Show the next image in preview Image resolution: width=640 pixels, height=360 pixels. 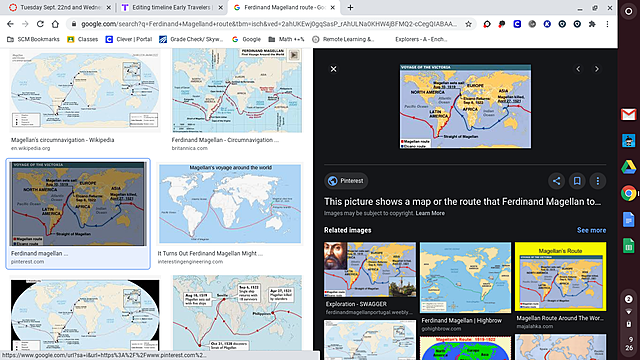pyautogui.click(x=597, y=69)
